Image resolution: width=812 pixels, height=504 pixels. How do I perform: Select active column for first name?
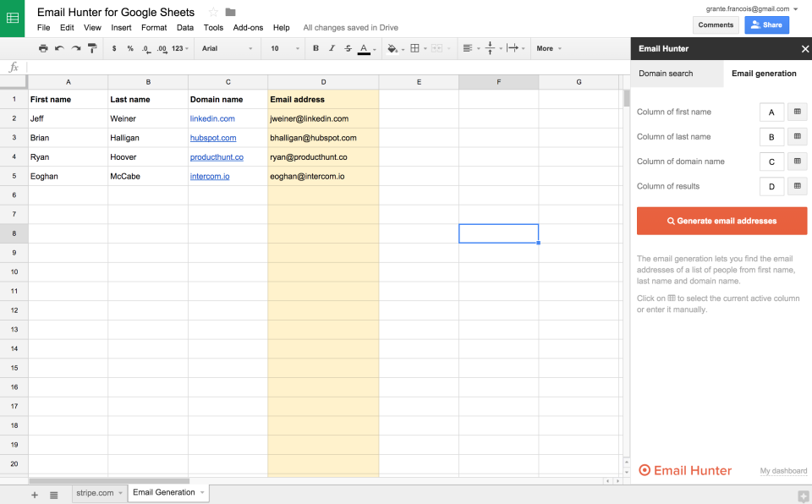797,112
